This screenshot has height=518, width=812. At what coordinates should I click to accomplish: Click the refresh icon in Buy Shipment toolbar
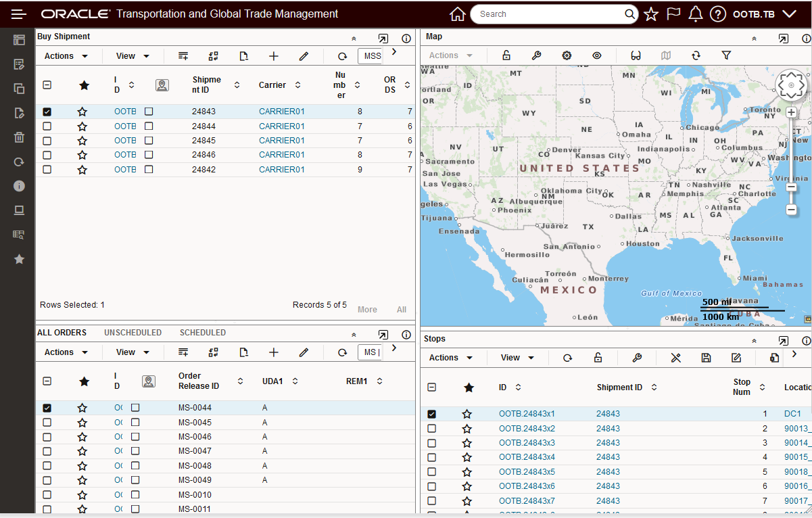343,57
